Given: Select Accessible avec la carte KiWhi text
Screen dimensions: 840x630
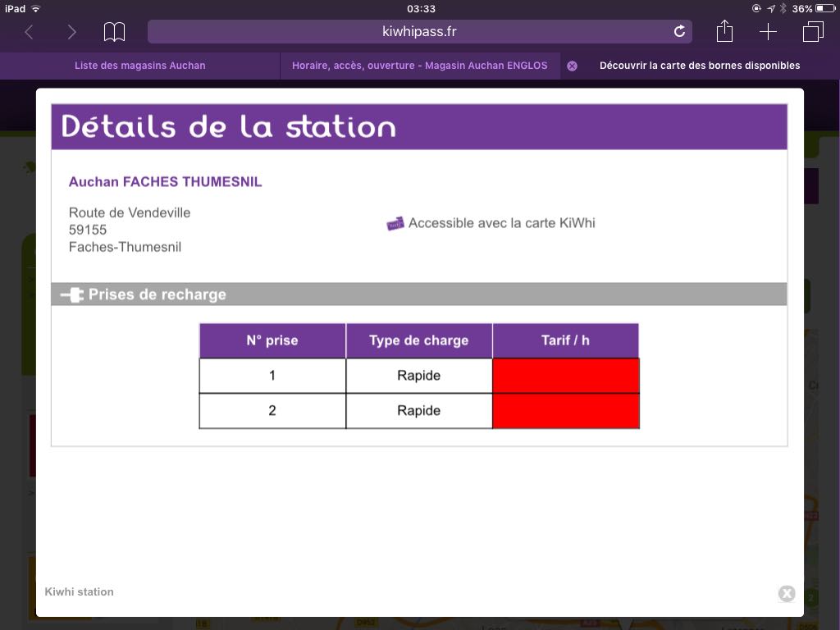Looking at the screenshot, I should click(x=501, y=223).
